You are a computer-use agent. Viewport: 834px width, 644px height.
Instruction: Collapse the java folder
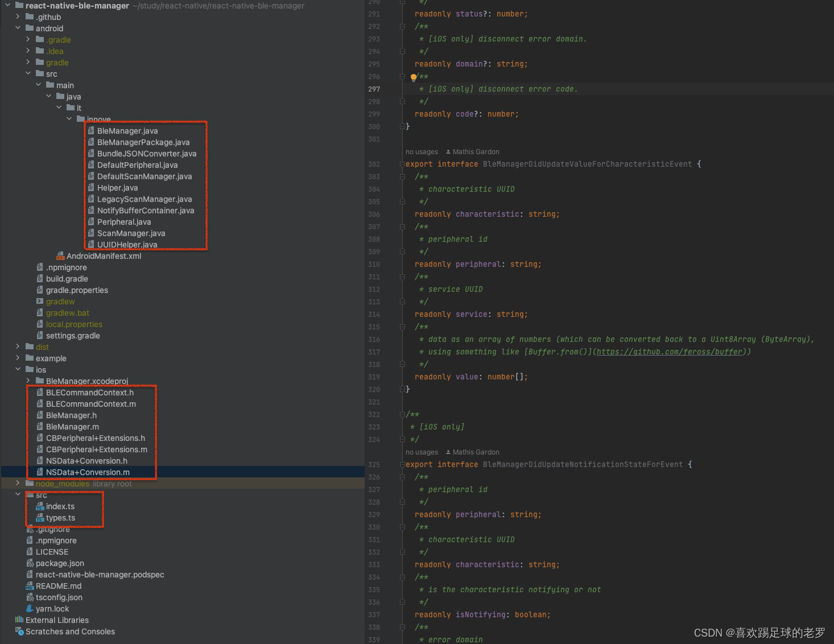click(x=48, y=97)
